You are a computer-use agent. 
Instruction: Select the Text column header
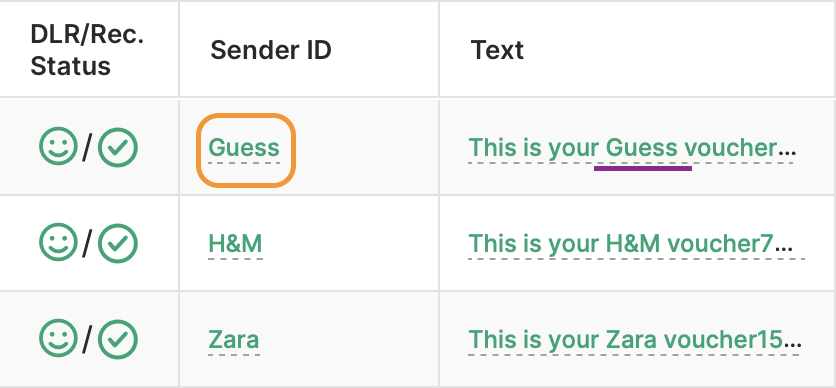click(497, 50)
